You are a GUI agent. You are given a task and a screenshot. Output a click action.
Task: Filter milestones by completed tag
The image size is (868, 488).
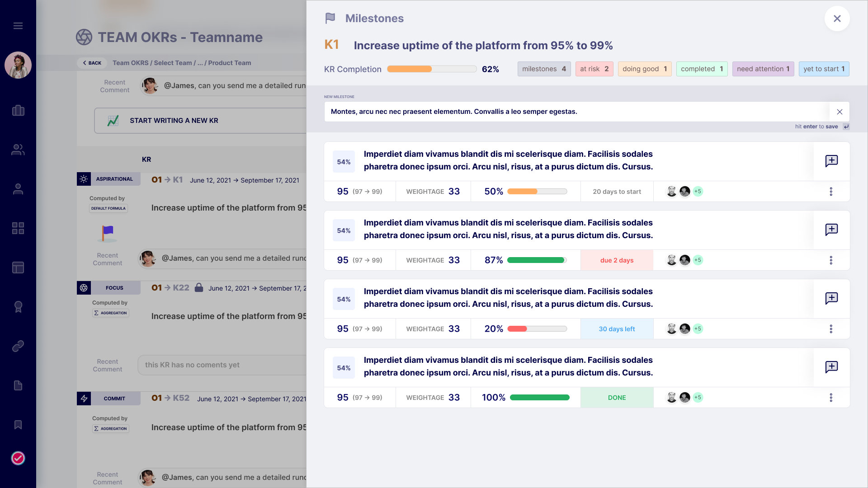(702, 69)
